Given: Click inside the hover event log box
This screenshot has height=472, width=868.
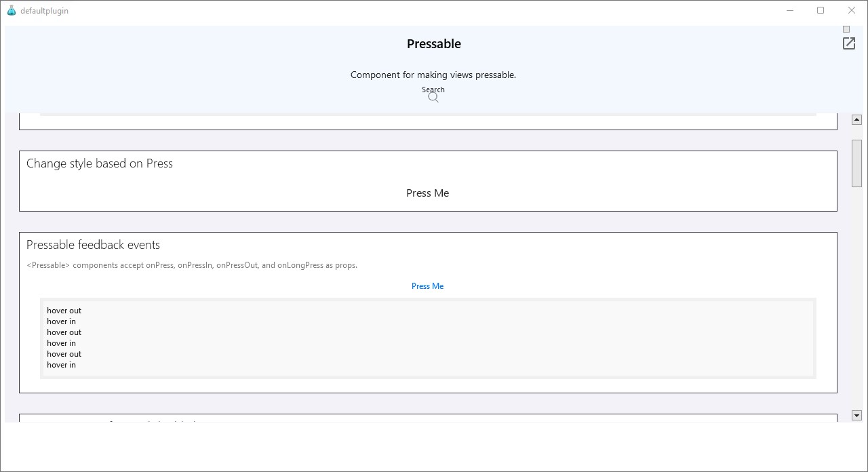Looking at the screenshot, I should 428,338.
